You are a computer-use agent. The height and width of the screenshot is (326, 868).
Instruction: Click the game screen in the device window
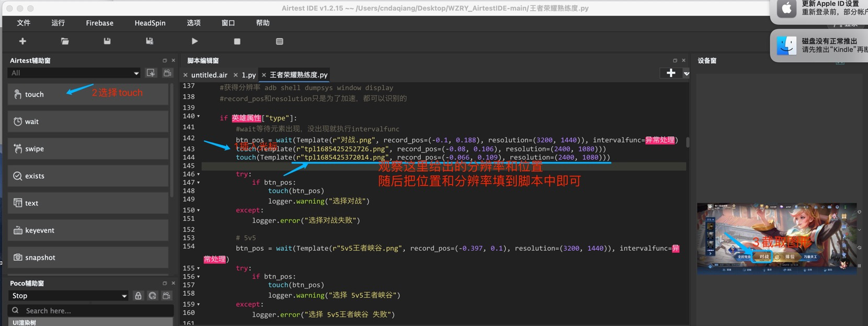point(776,238)
